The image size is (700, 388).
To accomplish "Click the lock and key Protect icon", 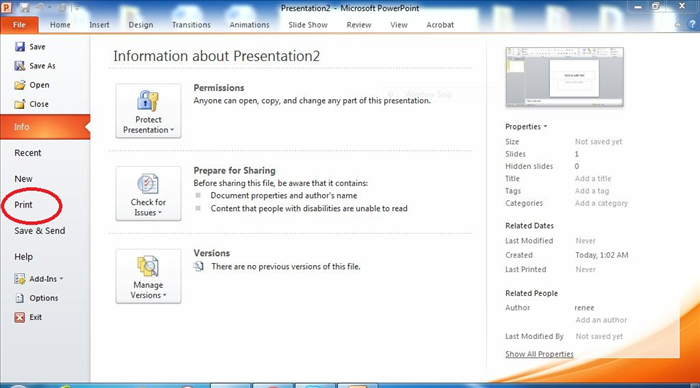I will [148, 100].
